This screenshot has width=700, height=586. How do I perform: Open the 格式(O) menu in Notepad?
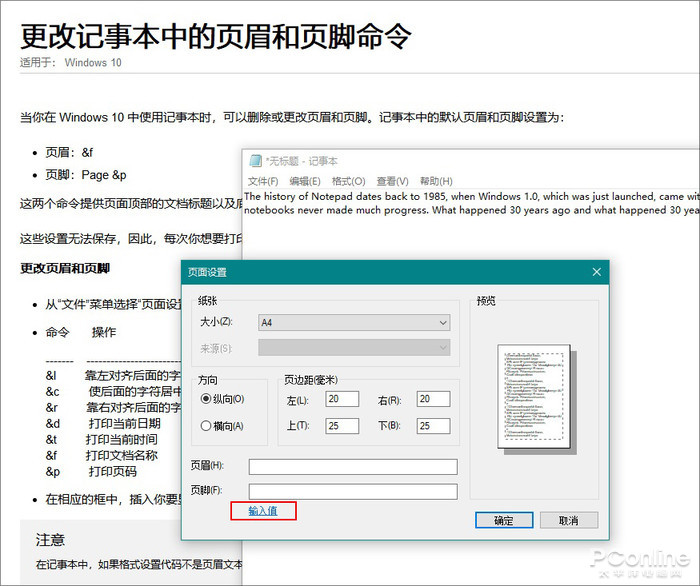[x=348, y=181]
